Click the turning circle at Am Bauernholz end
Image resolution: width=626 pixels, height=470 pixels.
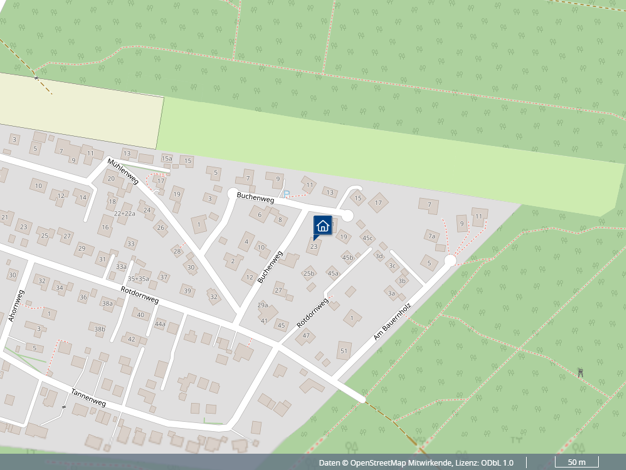click(x=450, y=260)
